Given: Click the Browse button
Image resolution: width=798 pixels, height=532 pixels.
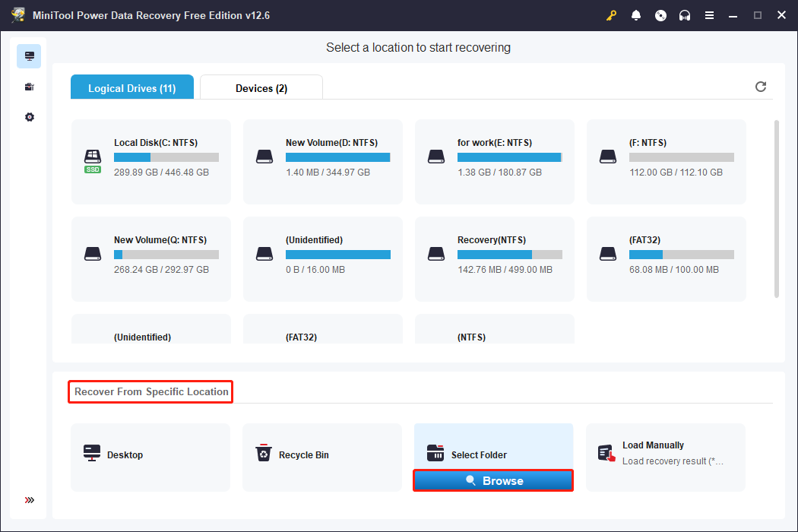Looking at the screenshot, I should tap(492, 480).
